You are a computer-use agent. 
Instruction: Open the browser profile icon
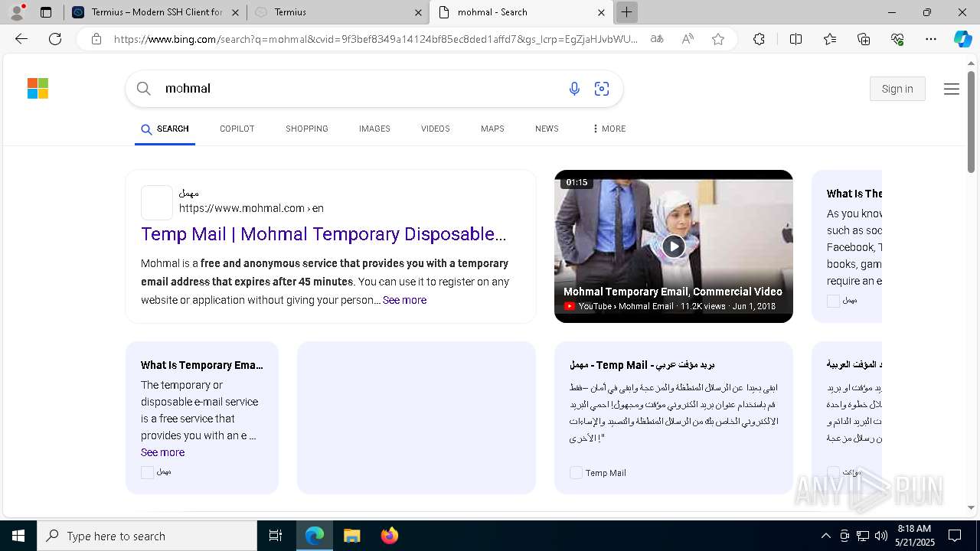tap(17, 12)
